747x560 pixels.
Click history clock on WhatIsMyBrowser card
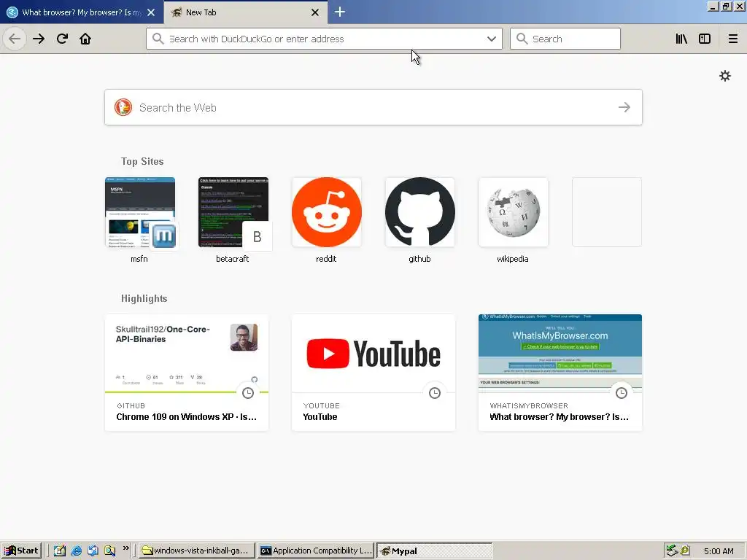point(622,393)
